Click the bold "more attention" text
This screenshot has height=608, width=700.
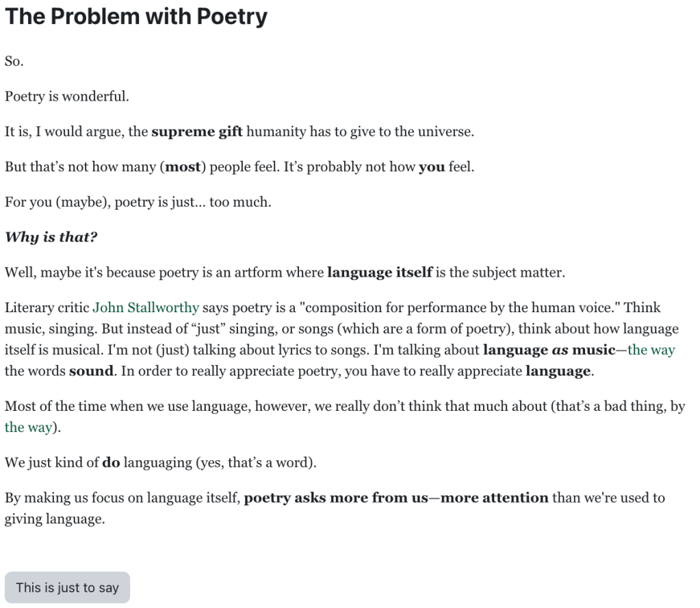pos(494,498)
